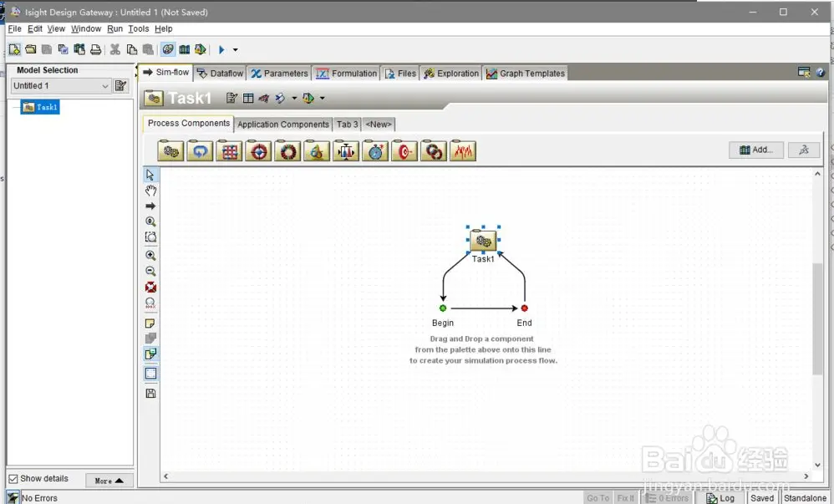Screen dimensions: 834x504
Task: Copy selection with the toolbar copy icon
Action: [x=132, y=49]
